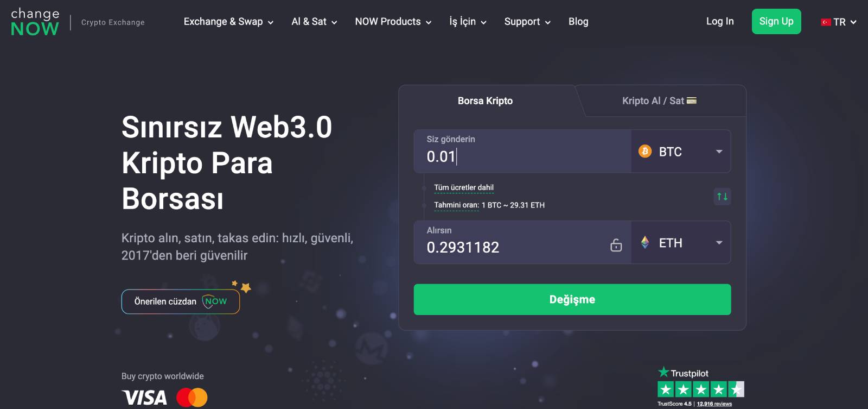
Task: Click the NOW wallet shield icon
Action: point(215,301)
